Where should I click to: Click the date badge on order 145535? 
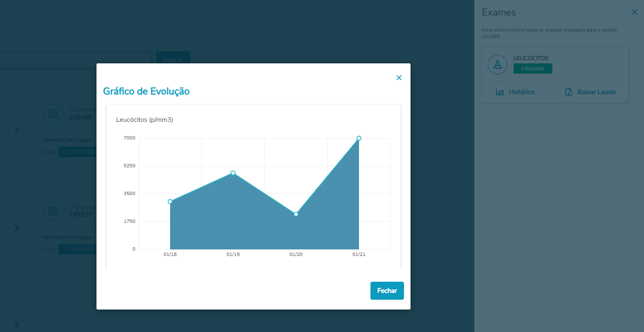[x=78, y=249]
